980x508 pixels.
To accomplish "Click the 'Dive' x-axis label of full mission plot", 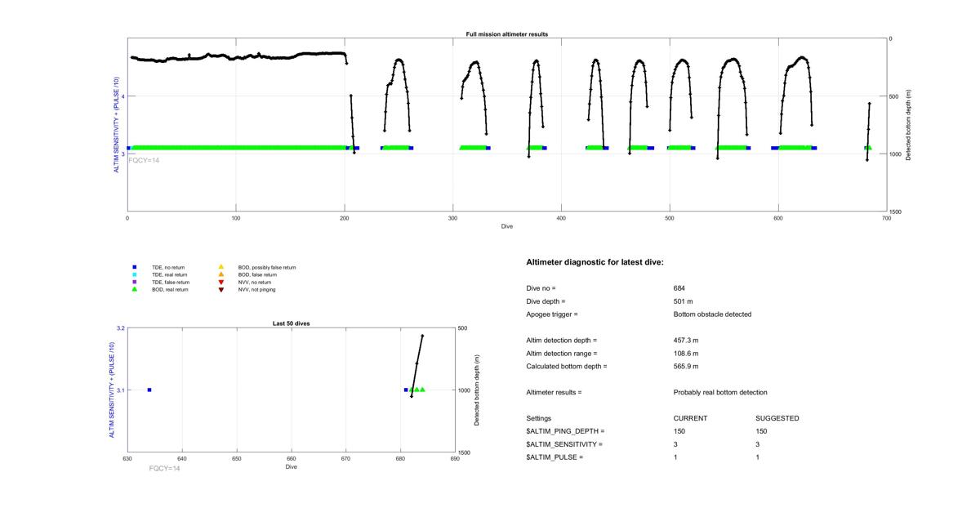I will click(x=507, y=226).
